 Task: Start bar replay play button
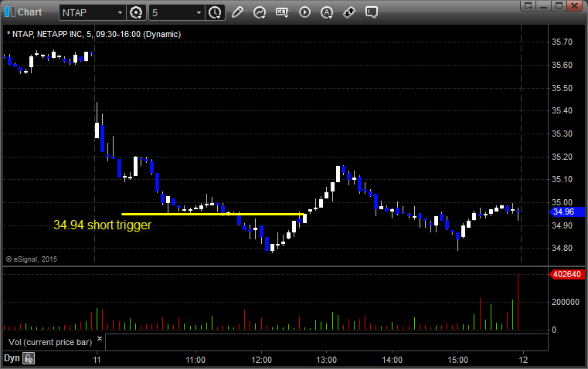[304, 12]
